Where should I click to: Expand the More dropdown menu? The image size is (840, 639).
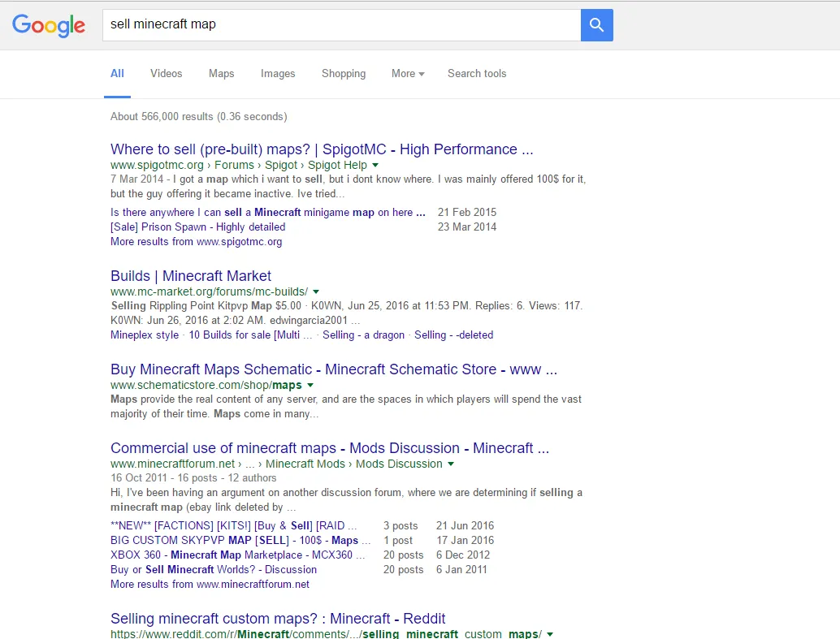(x=408, y=73)
